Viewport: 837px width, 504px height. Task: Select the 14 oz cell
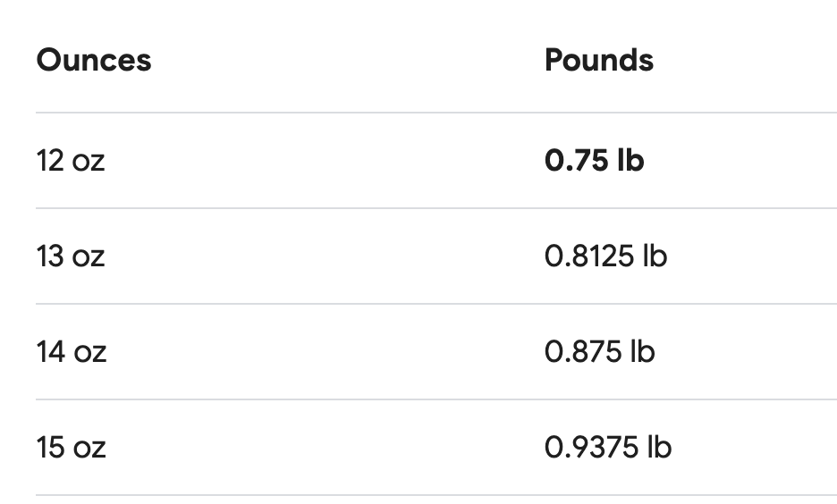click(x=72, y=351)
